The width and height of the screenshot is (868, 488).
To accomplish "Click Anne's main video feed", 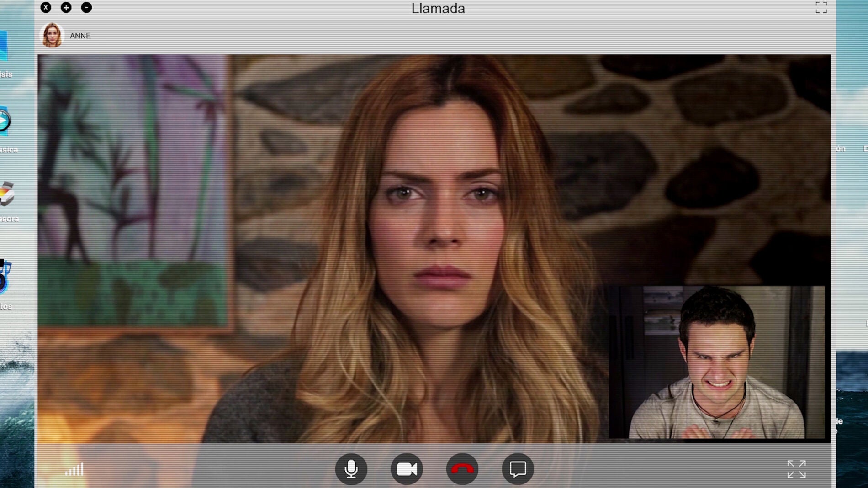I will (320, 249).
